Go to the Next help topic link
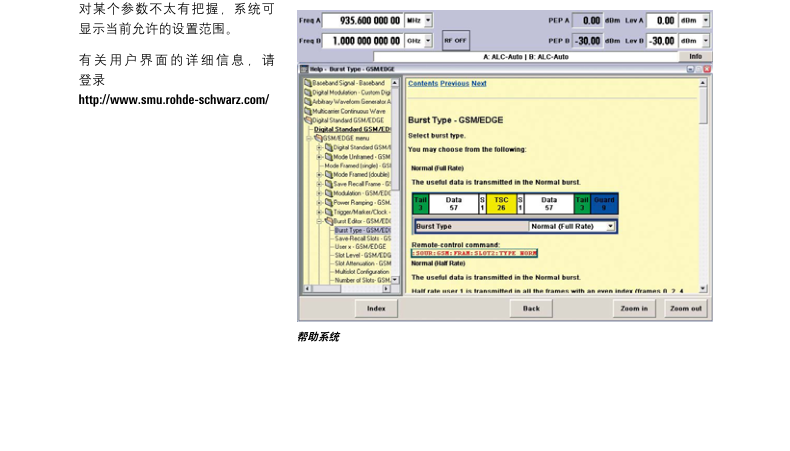 (x=479, y=84)
